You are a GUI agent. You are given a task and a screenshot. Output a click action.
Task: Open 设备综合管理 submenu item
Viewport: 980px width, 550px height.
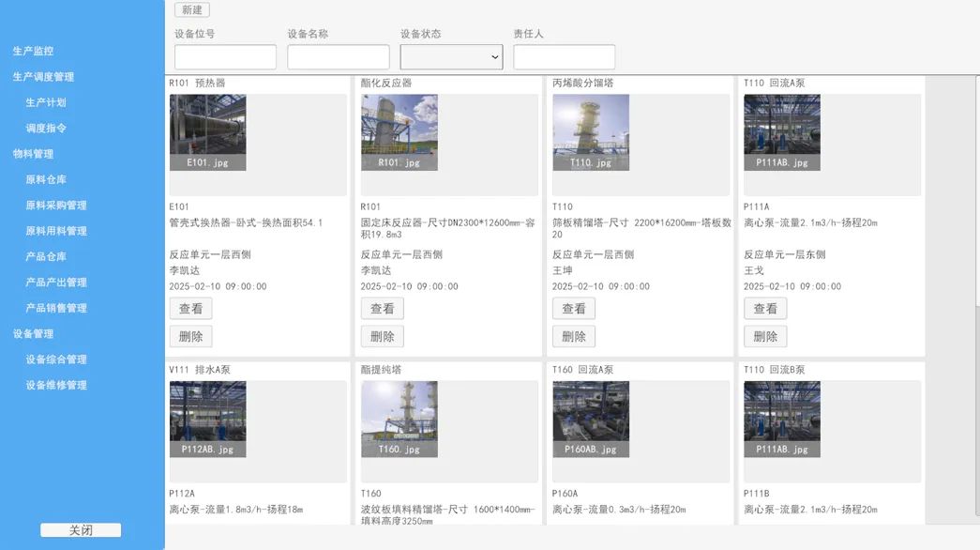(x=55, y=359)
